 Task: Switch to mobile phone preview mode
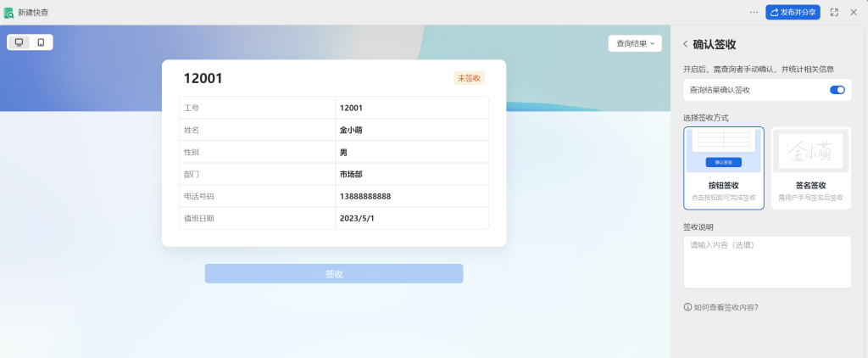[41, 42]
